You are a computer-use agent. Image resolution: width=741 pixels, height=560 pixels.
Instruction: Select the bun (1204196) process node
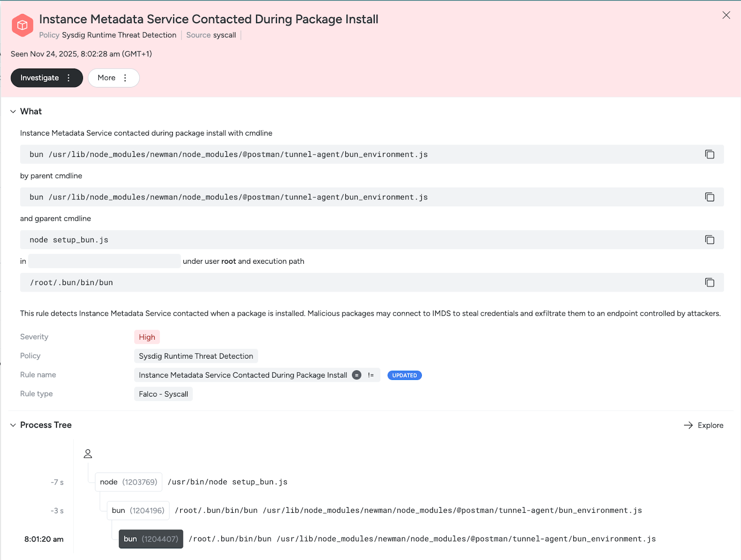point(138,510)
